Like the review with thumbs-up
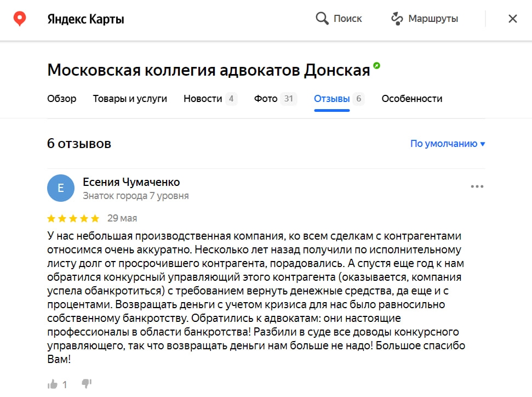 point(53,384)
